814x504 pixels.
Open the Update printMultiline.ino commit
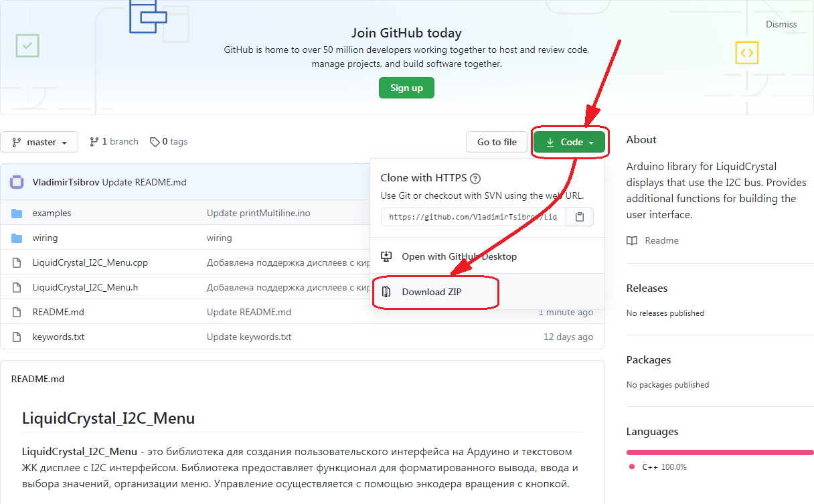pos(258,213)
